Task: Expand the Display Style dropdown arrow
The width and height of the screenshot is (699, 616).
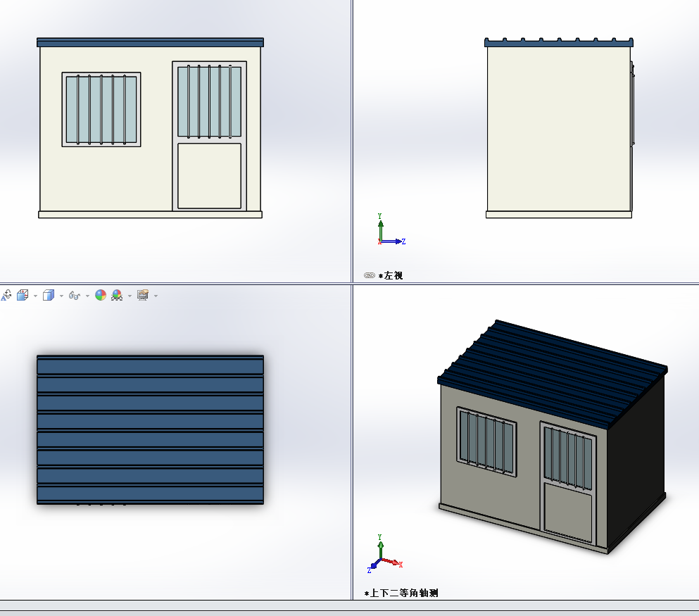Action: click(x=61, y=296)
